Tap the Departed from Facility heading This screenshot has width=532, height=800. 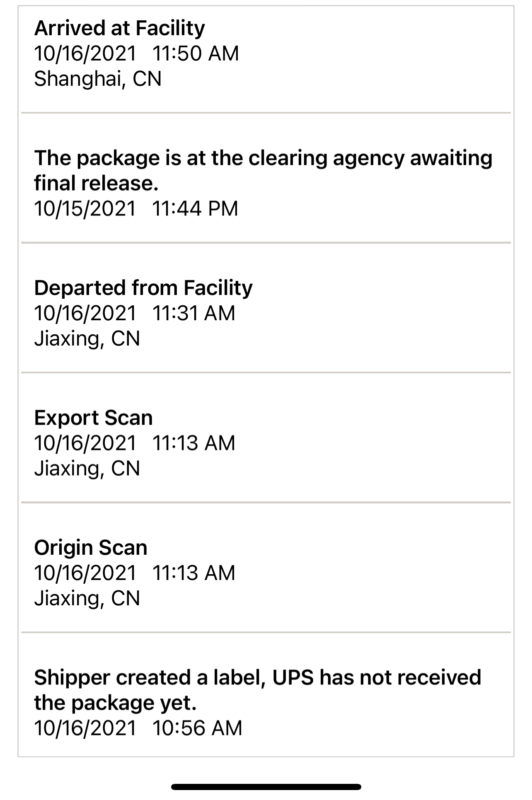(143, 288)
